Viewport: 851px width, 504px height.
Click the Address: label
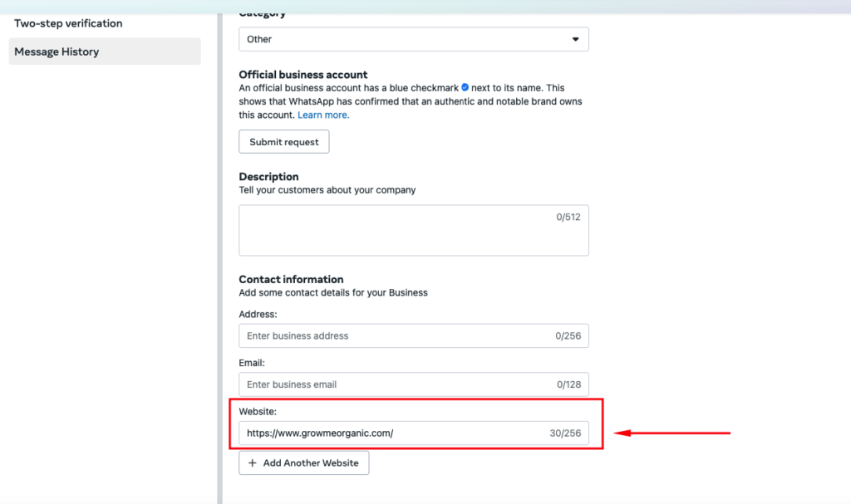tap(258, 314)
